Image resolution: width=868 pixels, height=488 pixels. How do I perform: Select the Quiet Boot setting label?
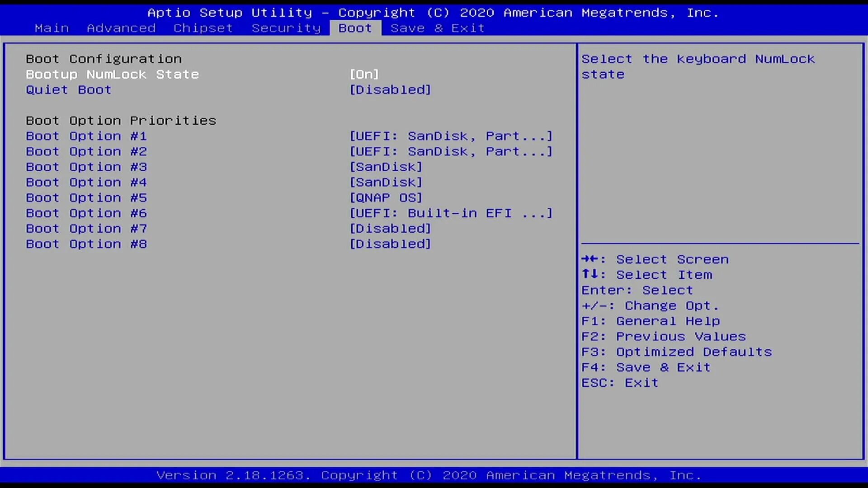tap(68, 89)
